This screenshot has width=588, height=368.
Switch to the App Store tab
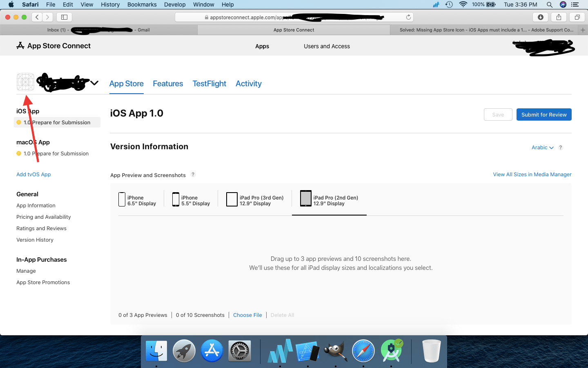(127, 84)
